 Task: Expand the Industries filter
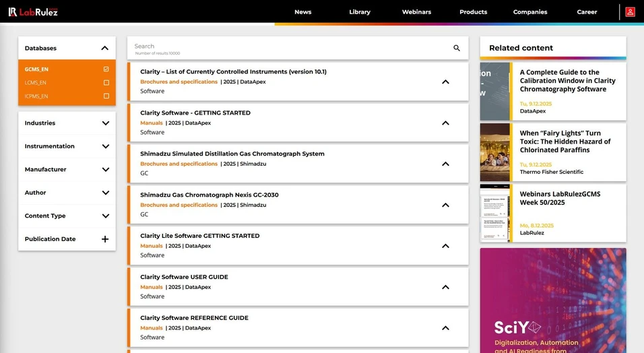[x=105, y=123]
